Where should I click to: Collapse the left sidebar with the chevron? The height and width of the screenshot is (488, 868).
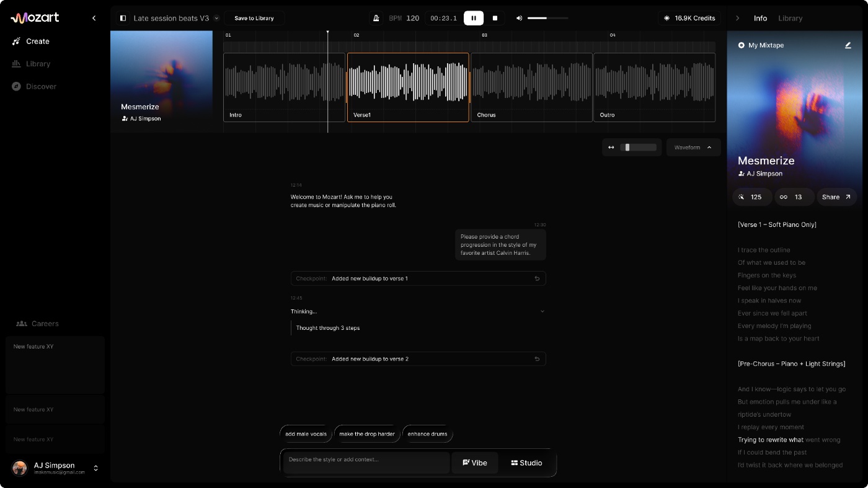pos(94,18)
